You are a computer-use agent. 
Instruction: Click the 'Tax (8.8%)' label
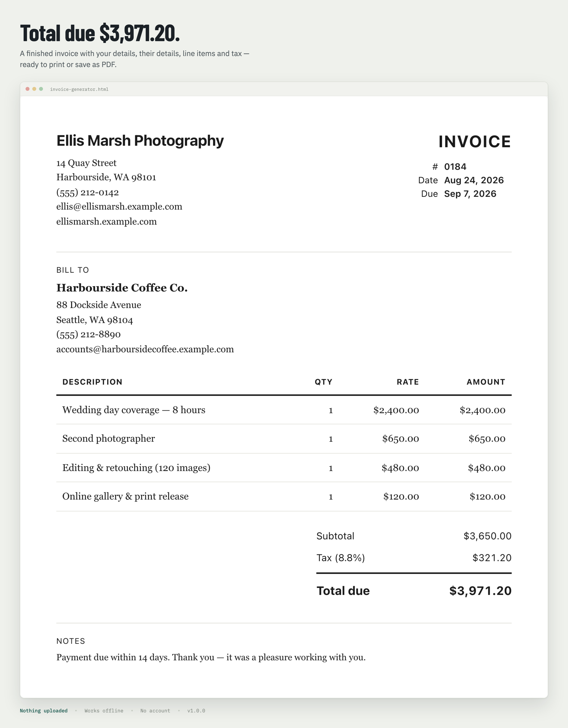tap(340, 558)
